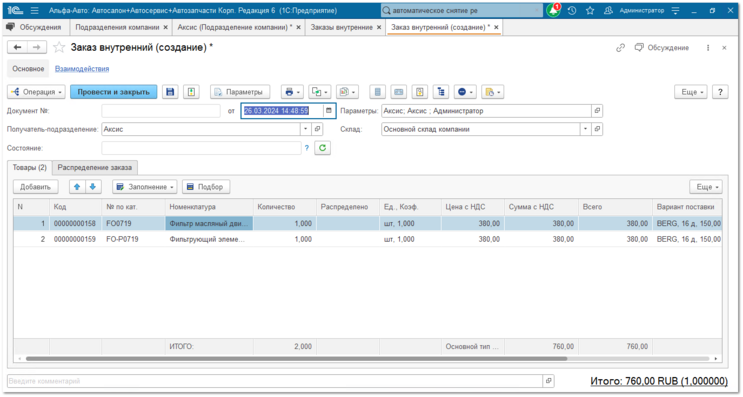Refresh the Состояние with green arrow
The height and width of the screenshot is (397, 743).
click(x=323, y=148)
